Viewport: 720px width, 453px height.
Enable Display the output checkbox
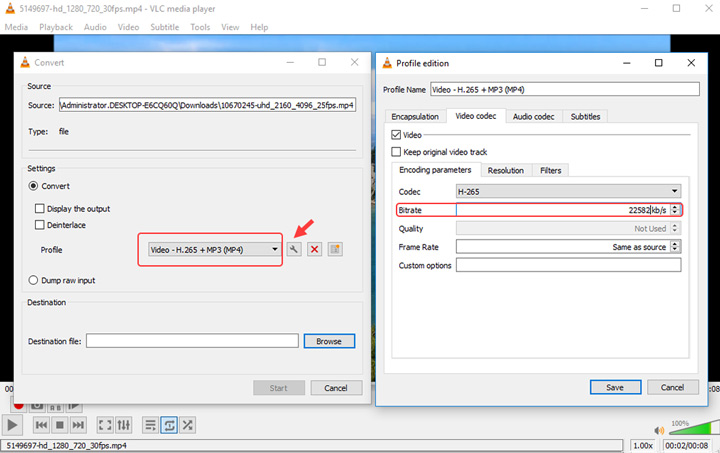click(x=39, y=208)
